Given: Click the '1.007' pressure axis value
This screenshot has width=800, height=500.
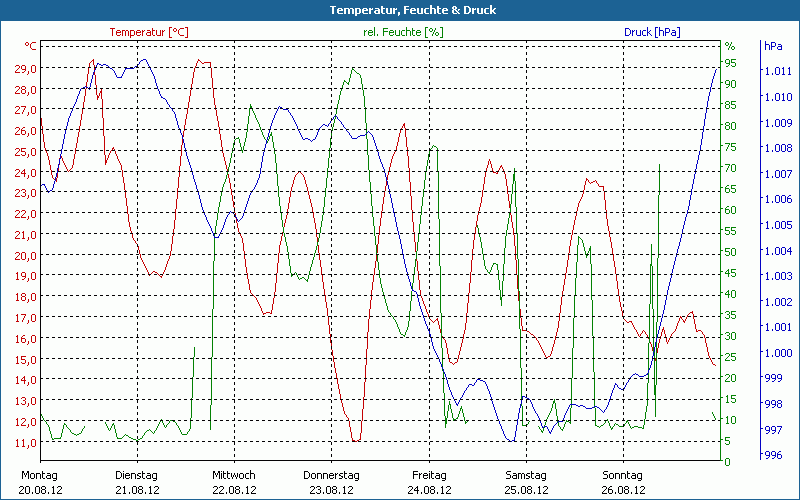Looking at the screenshot, I should (x=778, y=174).
